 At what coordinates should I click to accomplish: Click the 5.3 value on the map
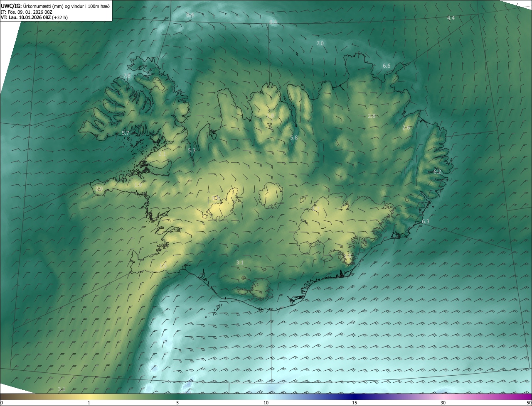192,151
